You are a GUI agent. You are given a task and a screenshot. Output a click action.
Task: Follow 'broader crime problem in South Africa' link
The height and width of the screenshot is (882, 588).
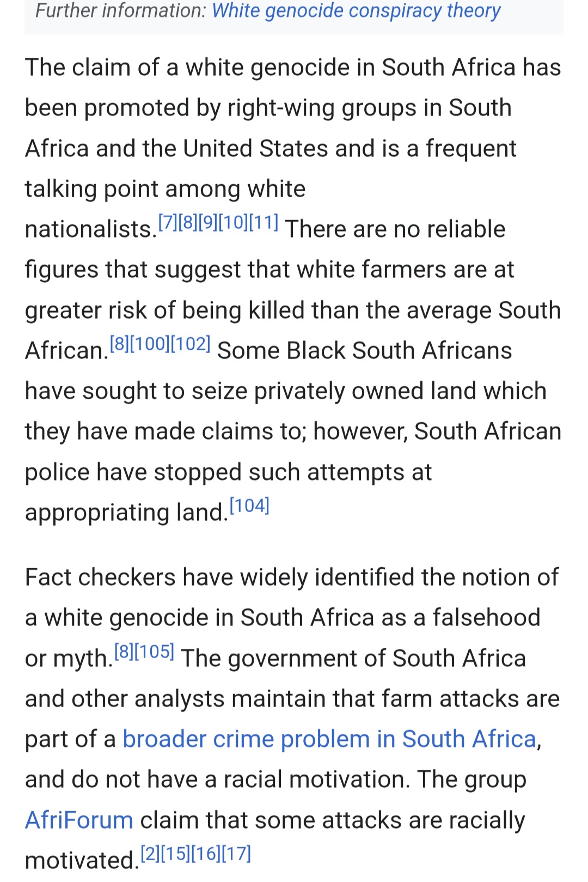tap(330, 739)
